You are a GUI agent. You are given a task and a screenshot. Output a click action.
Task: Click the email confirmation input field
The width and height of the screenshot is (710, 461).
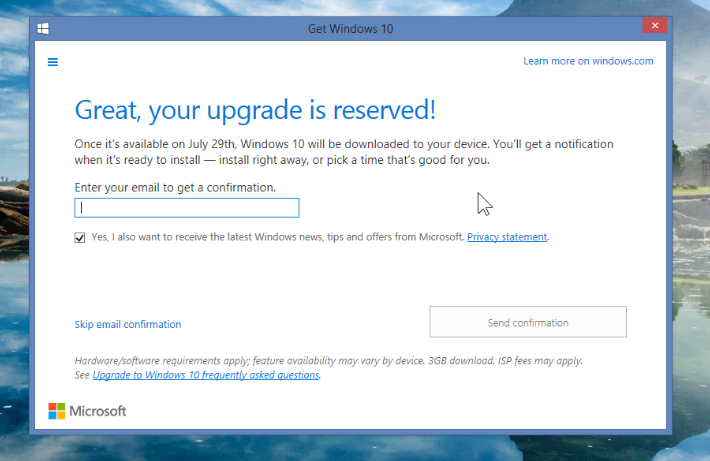187,208
